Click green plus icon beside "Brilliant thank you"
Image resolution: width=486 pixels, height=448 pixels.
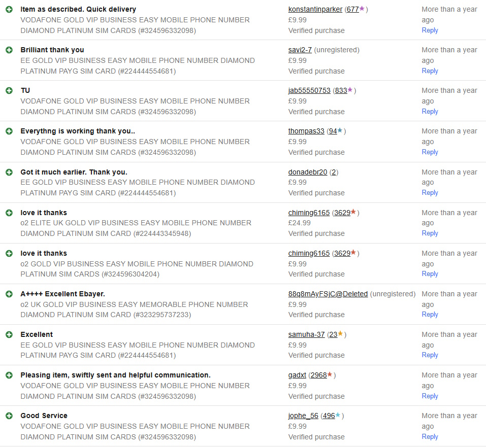pos(9,50)
